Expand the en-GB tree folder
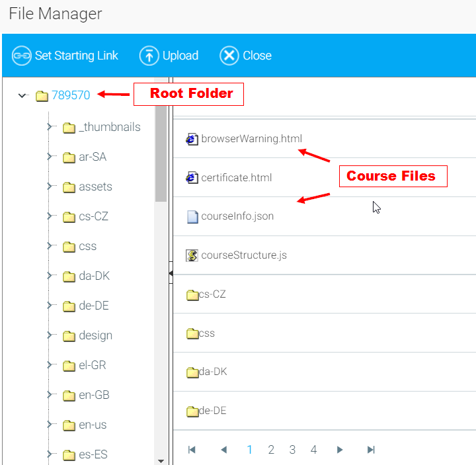 point(50,395)
